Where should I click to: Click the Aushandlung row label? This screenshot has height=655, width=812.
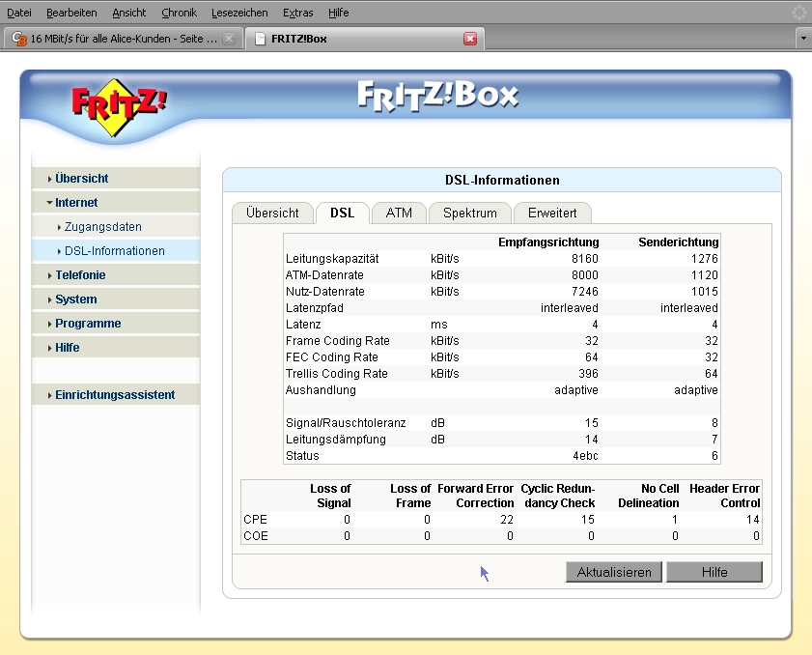click(x=321, y=389)
